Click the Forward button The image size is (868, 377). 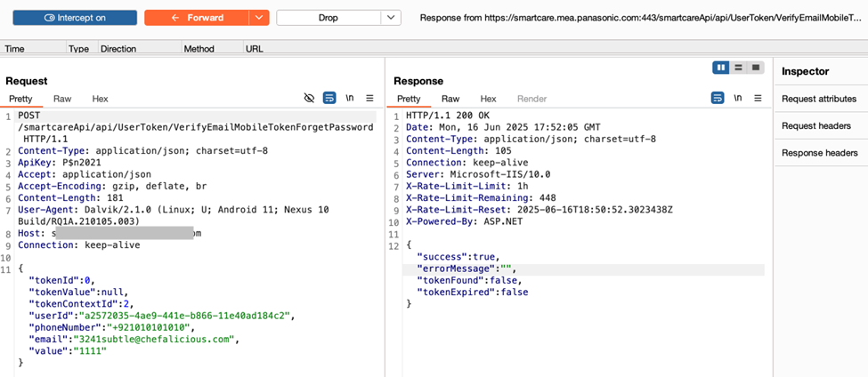pos(197,18)
